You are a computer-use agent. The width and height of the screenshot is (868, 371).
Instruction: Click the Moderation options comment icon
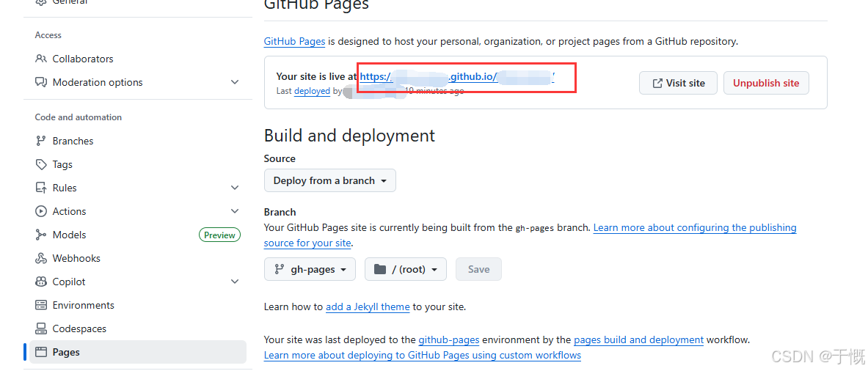point(41,82)
